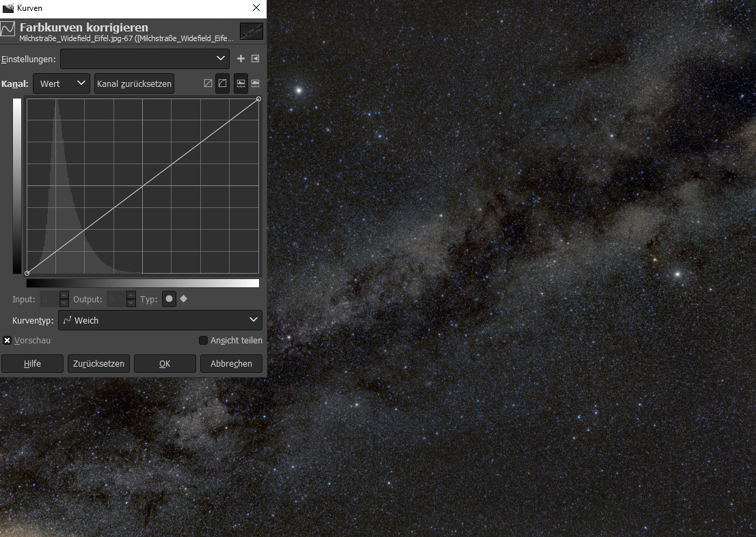Click the 'Einstellungen:' label

pyautogui.click(x=29, y=60)
